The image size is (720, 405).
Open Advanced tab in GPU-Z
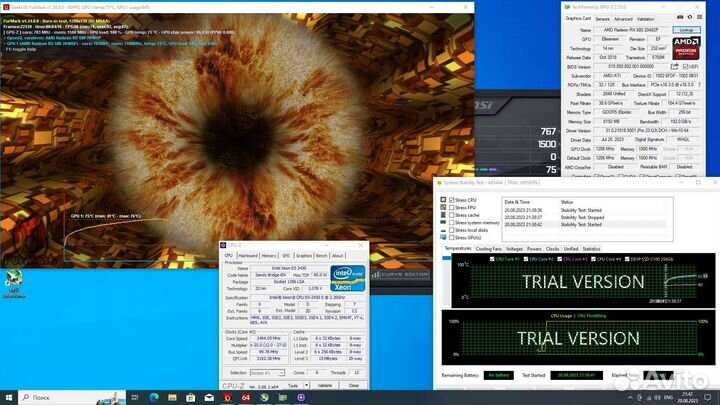(623, 19)
